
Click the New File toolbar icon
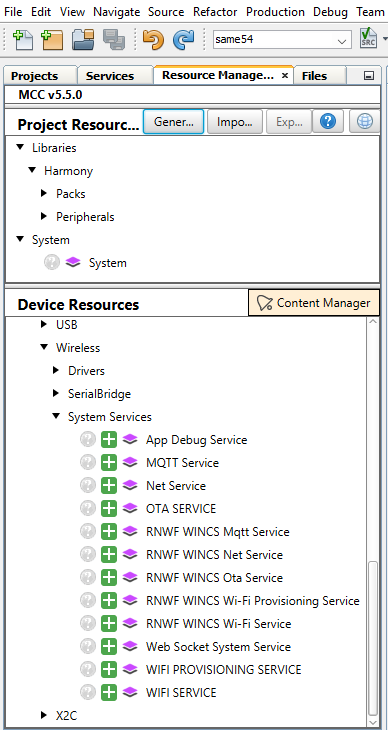[22, 40]
